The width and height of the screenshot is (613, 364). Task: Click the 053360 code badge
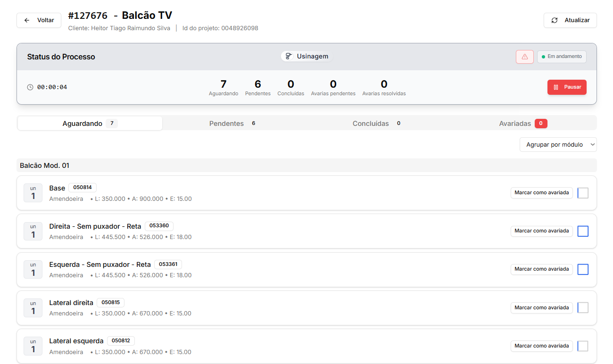coord(159,226)
